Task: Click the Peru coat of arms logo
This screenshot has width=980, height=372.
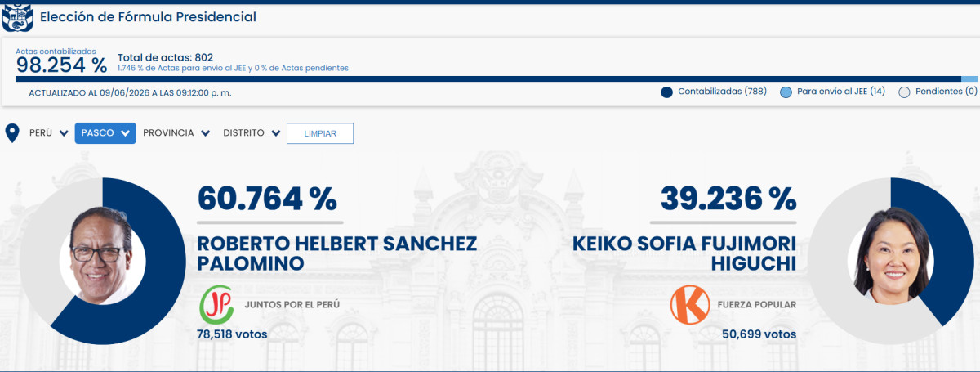Action: 16,16
